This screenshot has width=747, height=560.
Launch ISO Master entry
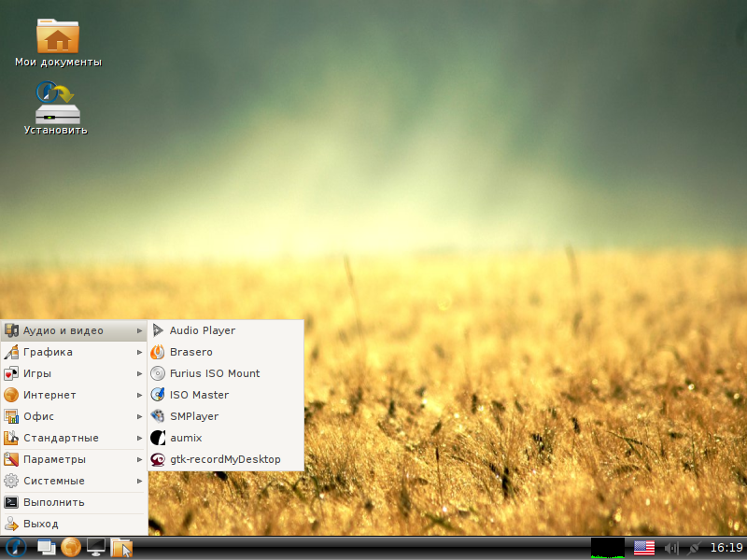click(x=226, y=395)
